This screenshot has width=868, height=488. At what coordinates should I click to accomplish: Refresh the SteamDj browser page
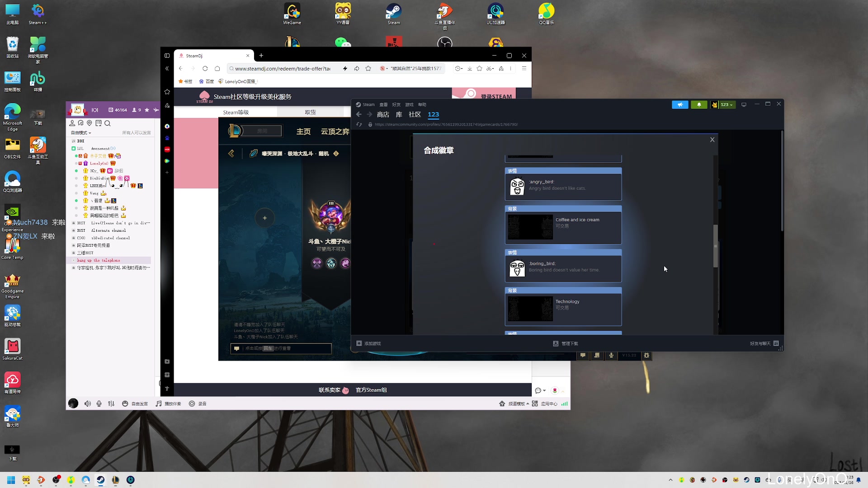pos(205,69)
